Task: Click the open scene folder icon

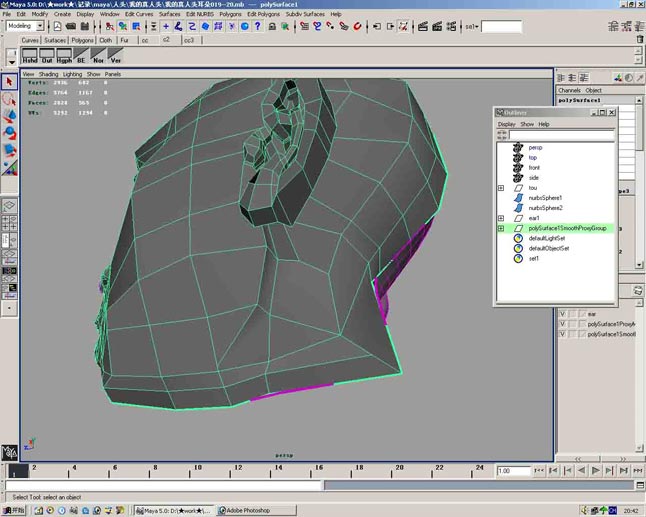Action: [71, 26]
